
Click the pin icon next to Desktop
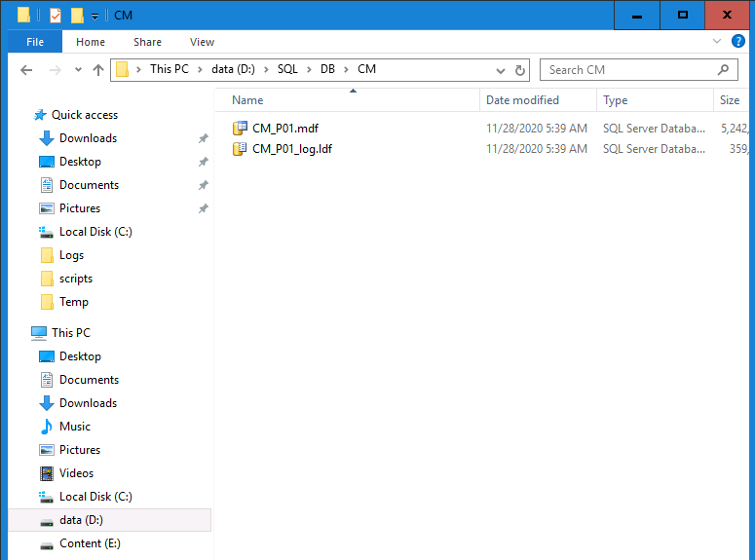[204, 162]
